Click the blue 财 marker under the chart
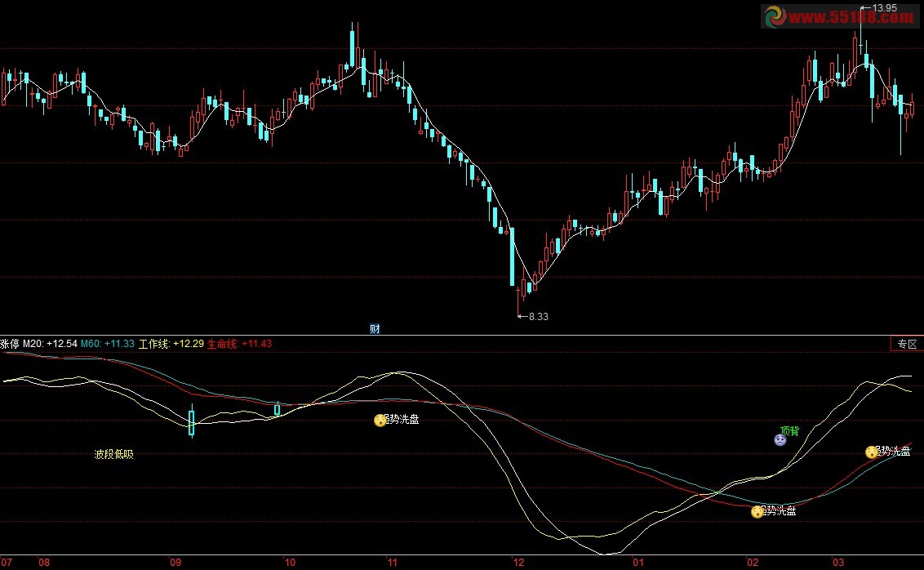924x570 pixels. click(x=375, y=329)
